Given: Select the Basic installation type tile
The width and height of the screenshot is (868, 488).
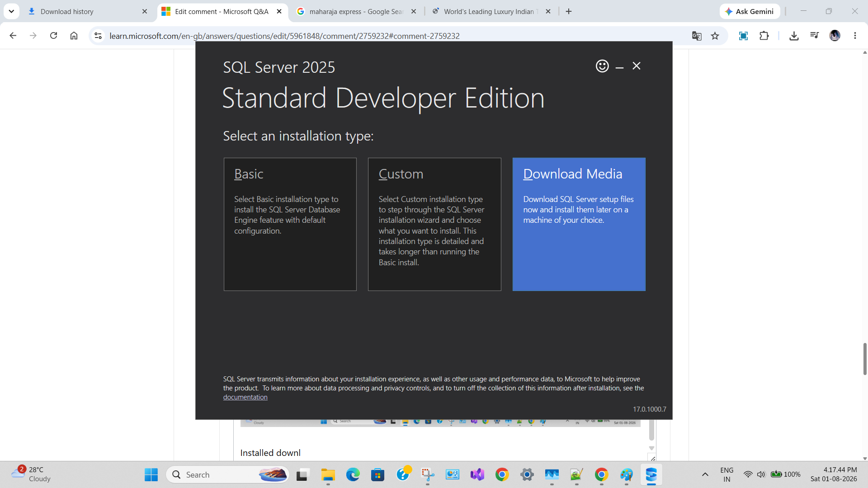Looking at the screenshot, I should [290, 224].
